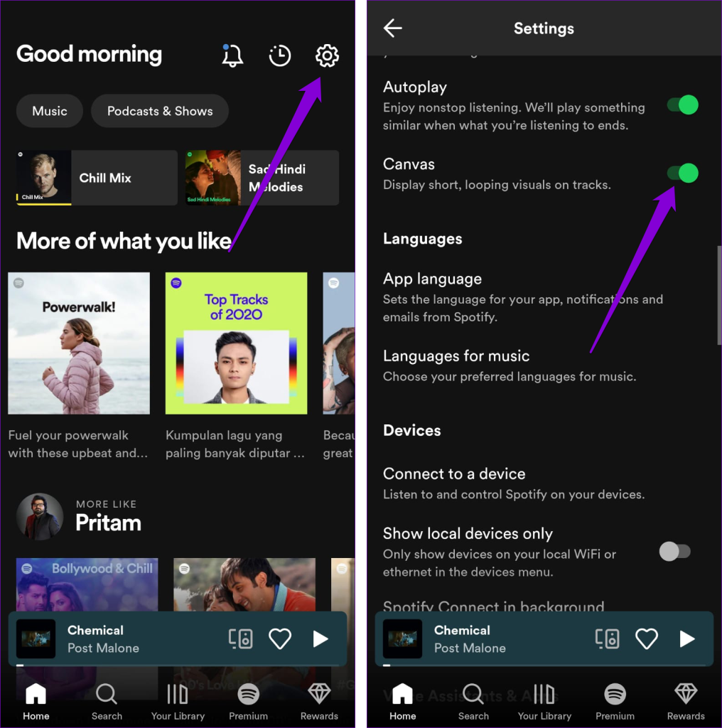
Task: Filter by Podcasts & Shows chip
Action: [x=160, y=111]
